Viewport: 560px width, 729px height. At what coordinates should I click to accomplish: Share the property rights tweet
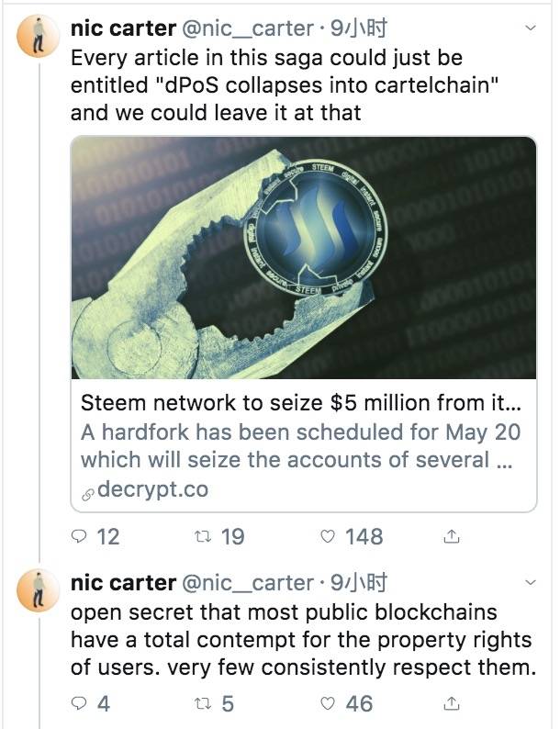pyautogui.click(x=451, y=703)
